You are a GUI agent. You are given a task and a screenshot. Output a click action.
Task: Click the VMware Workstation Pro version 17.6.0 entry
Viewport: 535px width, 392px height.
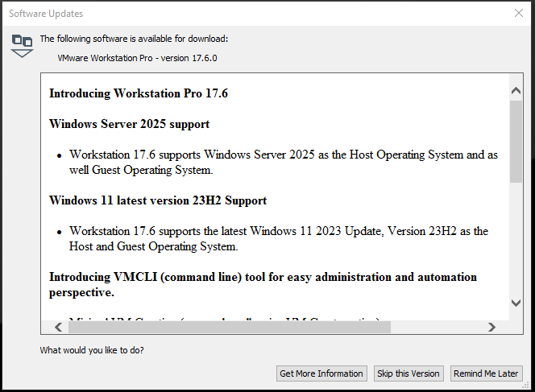click(x=138, y=58)
